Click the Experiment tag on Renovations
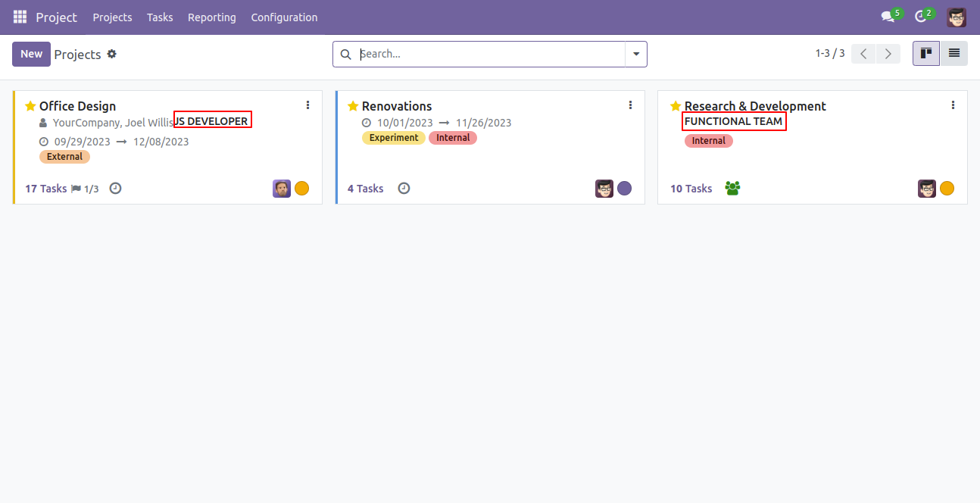This screenshot has height=503, width=980. tap(394, 138)
